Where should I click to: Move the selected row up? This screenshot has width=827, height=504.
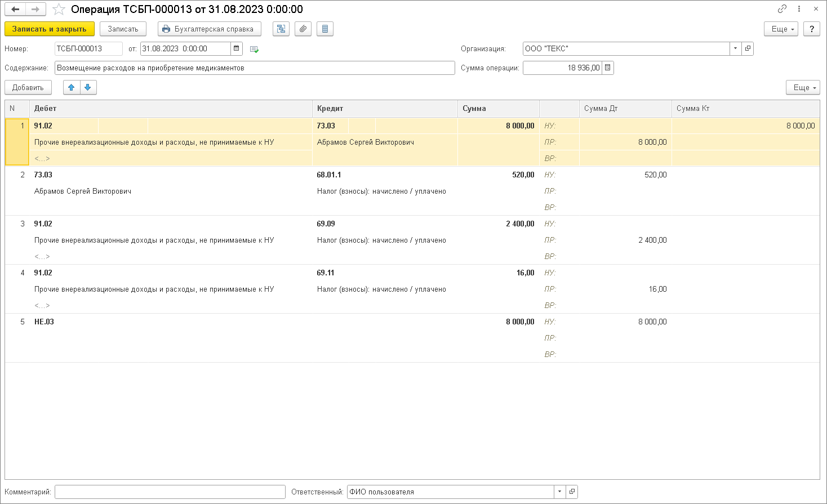point(72,87)
